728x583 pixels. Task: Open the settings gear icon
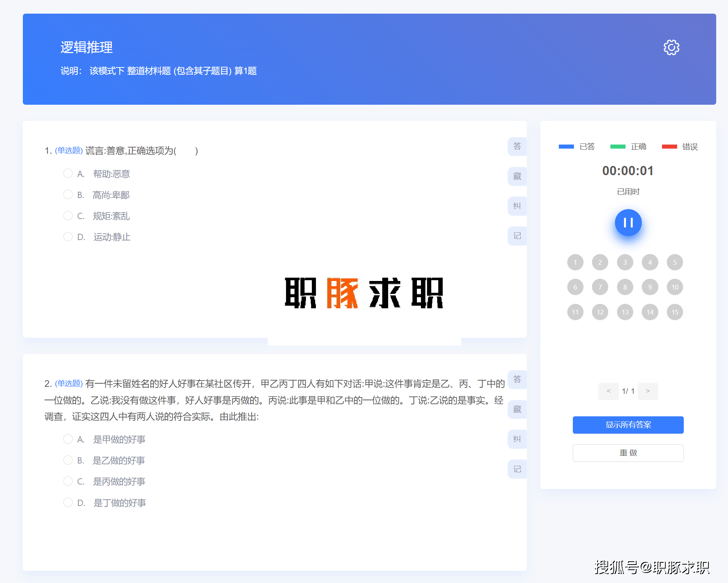click(671, 48)
